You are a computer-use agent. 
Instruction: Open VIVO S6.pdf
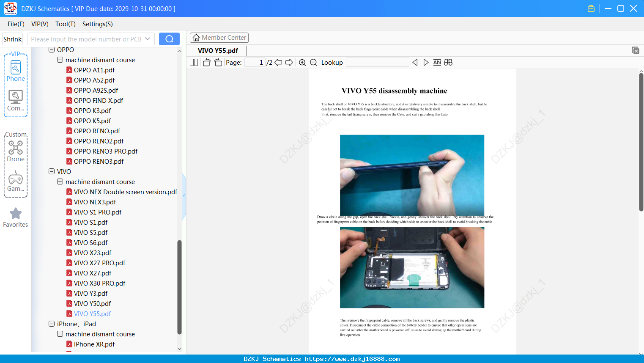tap(91, 242)
